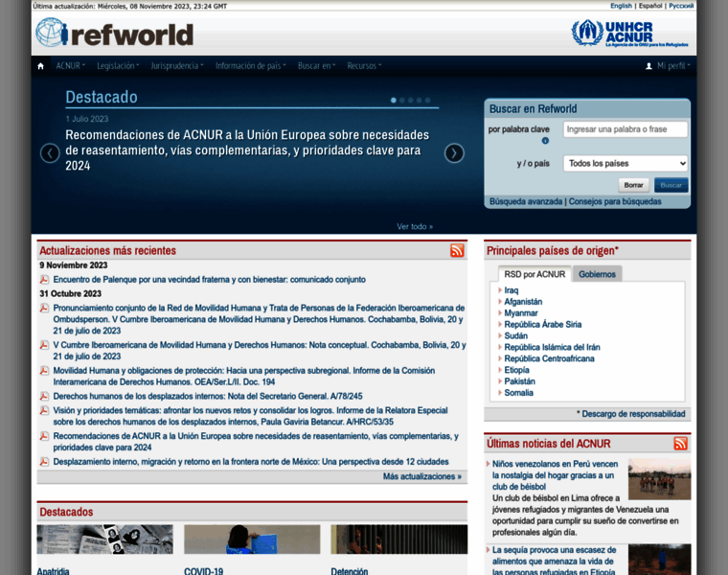Open news photo of Peru baseball club
Image resolution: width=728 pixels, height=575 pixels.
tap(659, 479)
